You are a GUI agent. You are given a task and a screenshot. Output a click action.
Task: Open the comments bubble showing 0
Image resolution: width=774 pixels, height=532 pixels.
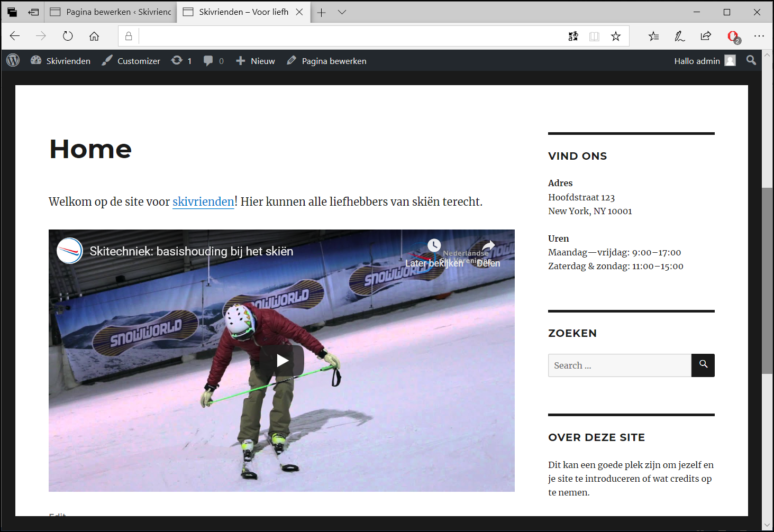pos(213,61)
